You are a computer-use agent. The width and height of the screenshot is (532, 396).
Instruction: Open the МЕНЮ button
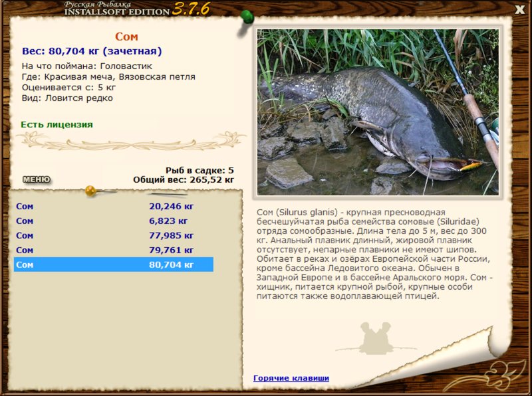coord(37,179)
